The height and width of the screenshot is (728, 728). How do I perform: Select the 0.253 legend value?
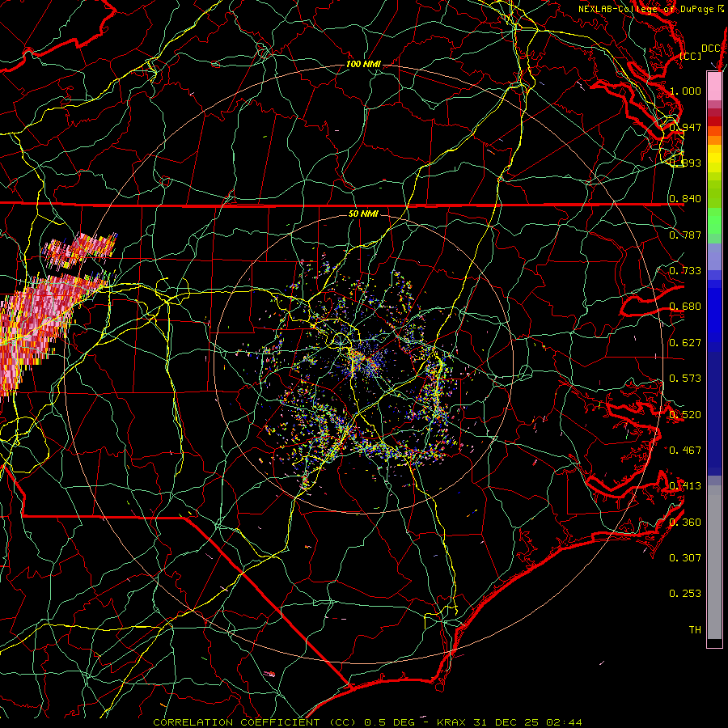tap(685, 594)
